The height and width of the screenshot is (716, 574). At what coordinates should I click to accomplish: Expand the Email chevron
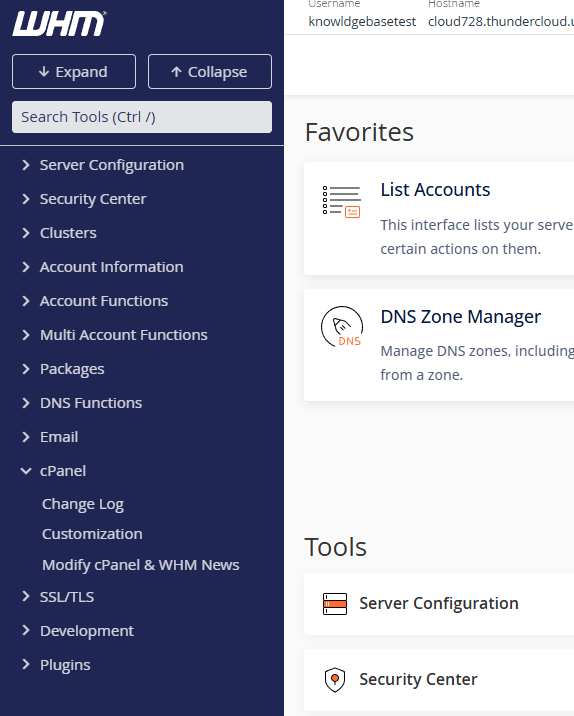pyautogui.click(x=26, y=437)
